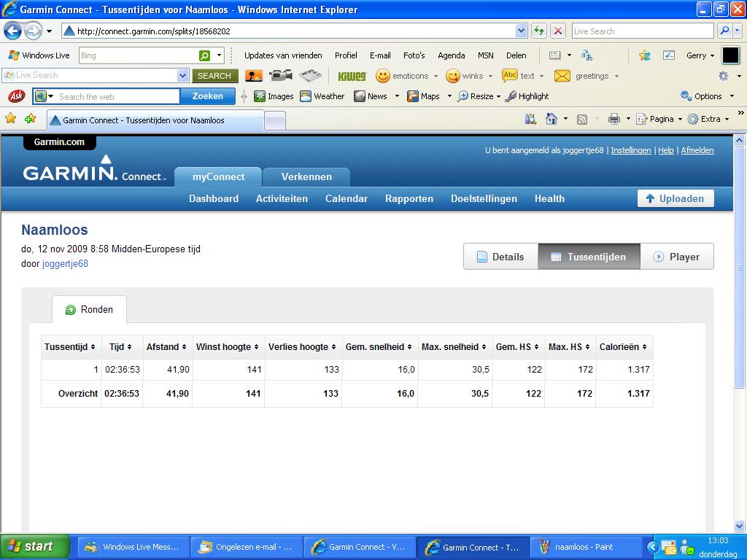Expand the Maps toolbar dropdown arrow

[x=449, y=96]
